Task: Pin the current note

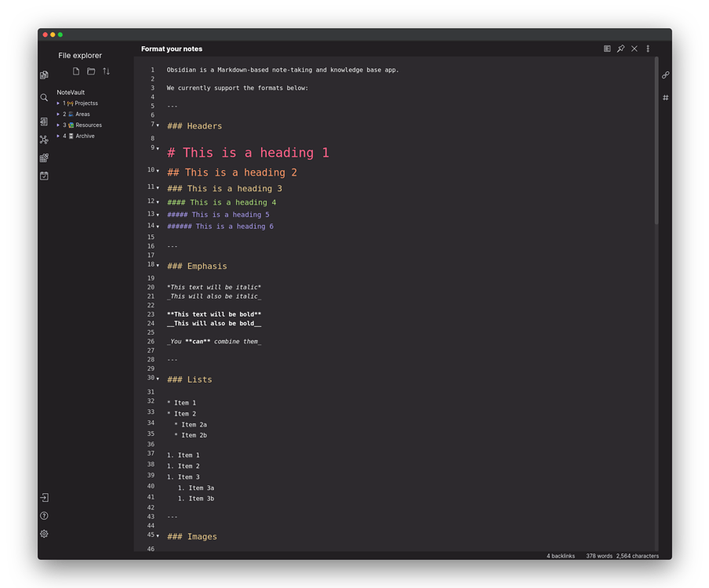Action: point(621,49)
